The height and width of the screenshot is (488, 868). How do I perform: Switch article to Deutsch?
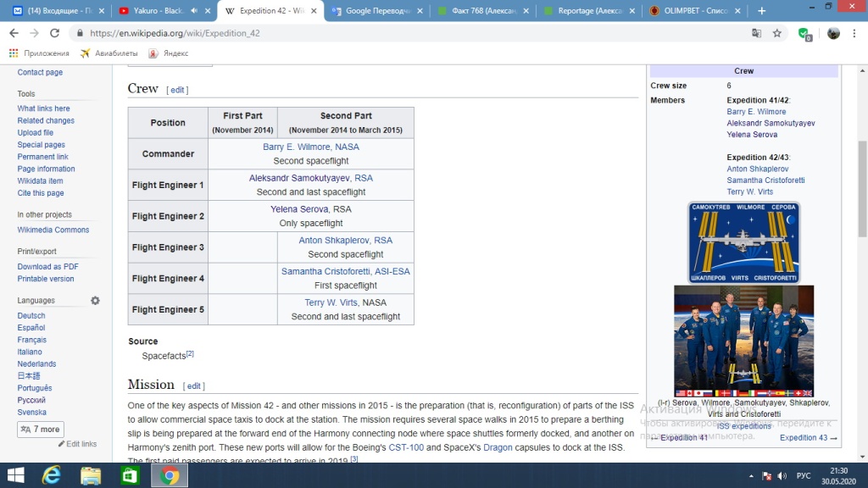point(31,315)
